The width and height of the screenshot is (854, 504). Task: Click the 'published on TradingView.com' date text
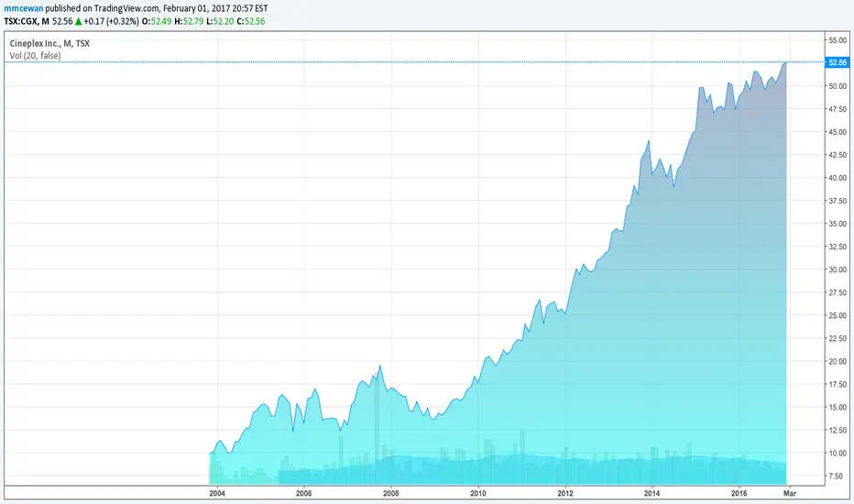pos(157,9)
